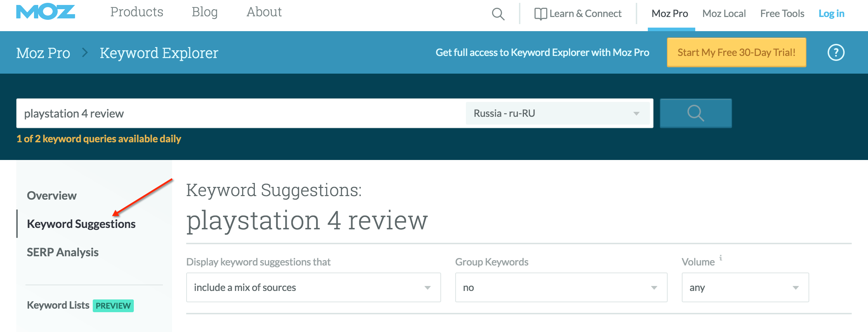
Task: Select Keyword Suggestions in the sidebar
Action: point(81,224)
